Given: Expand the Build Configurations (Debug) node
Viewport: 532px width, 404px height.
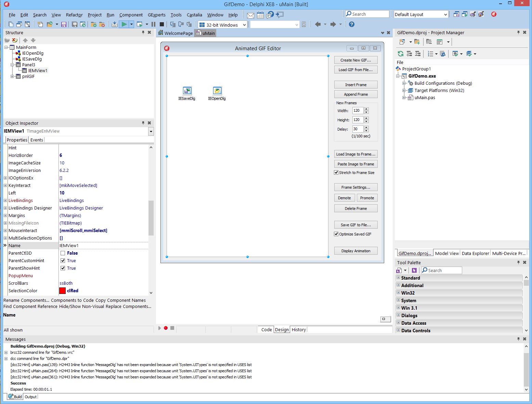Looking at the screenshot, I should 404,83.
